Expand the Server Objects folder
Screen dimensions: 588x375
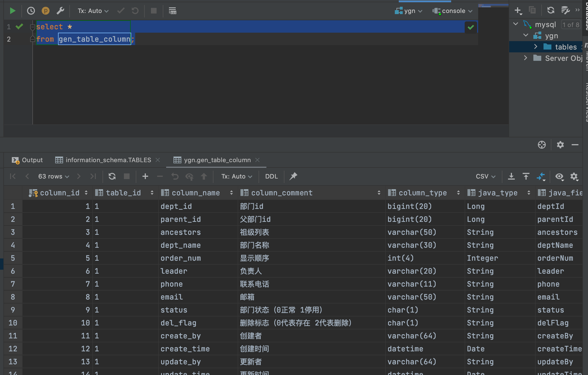click(525, 58)
